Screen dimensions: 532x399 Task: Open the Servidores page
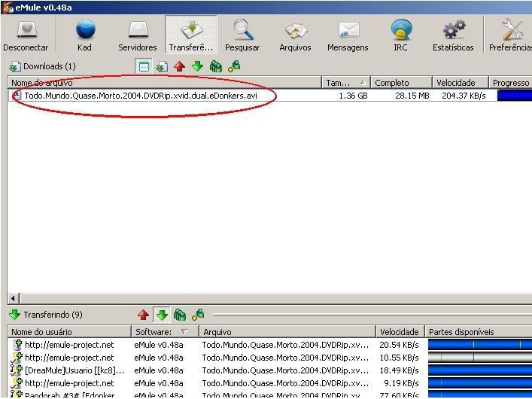(138, 35)
